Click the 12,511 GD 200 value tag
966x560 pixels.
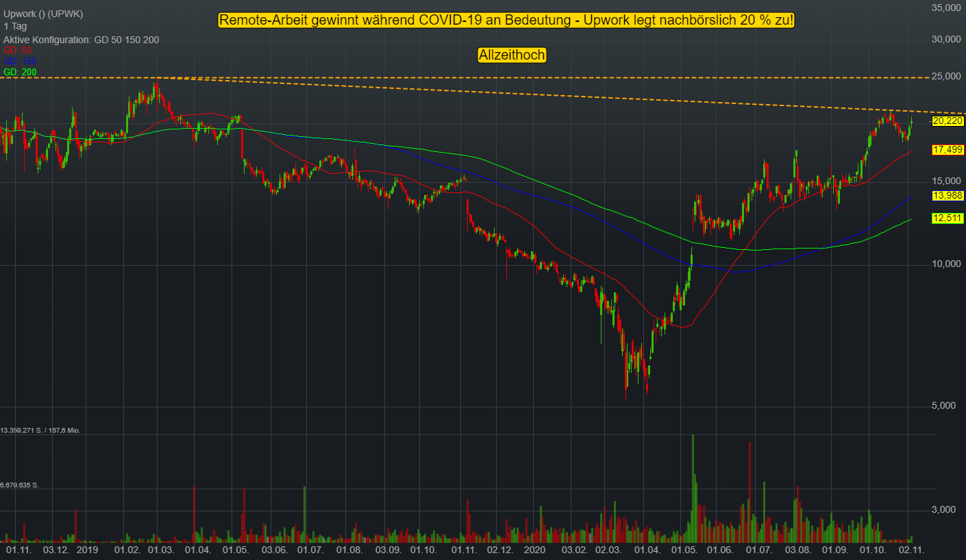click(x=948, y=218)
